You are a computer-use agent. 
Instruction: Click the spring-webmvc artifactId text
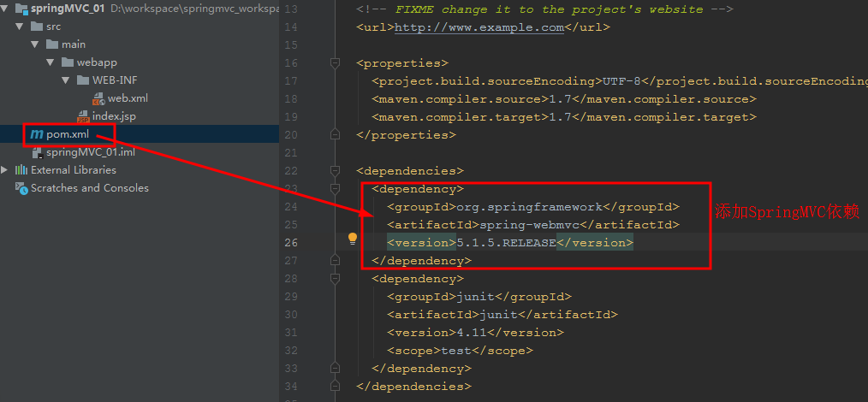tap(529, 225)
